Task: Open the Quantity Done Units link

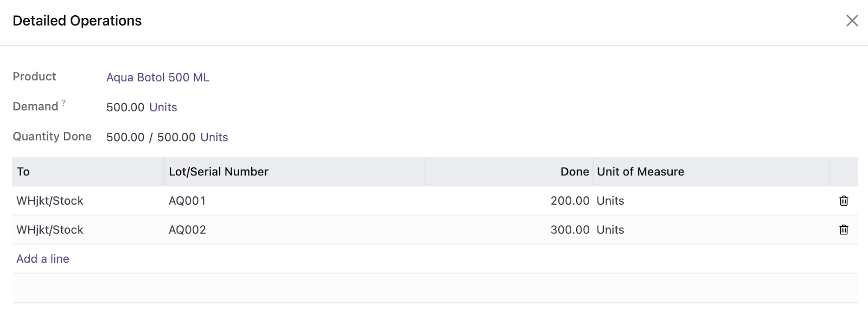Action: (x=214, y=137)
